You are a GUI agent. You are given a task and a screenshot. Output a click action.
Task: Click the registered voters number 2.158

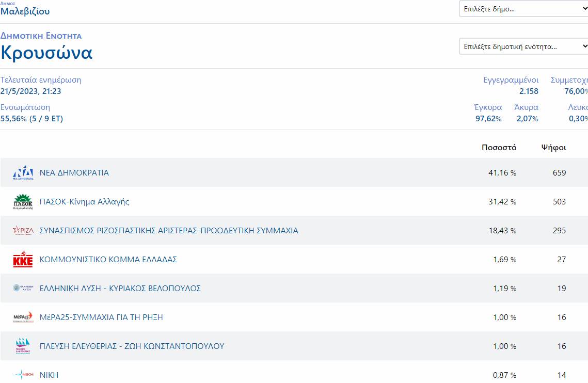coord(529,91)
